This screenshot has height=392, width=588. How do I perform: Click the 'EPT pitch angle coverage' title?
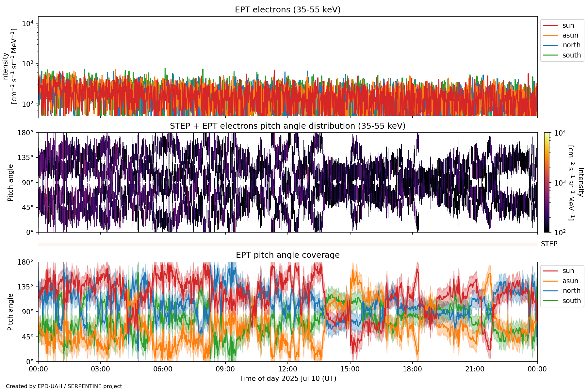coord(287,255)
